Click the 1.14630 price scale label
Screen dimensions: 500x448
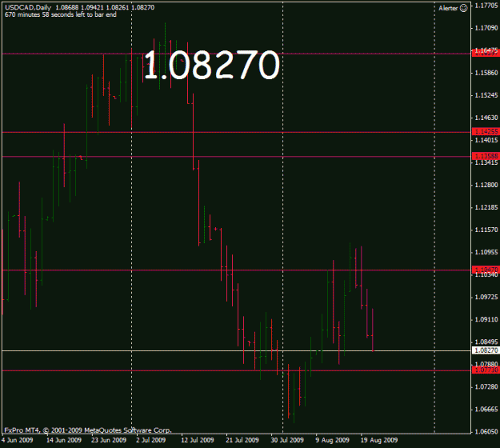[x=486, y=118]
